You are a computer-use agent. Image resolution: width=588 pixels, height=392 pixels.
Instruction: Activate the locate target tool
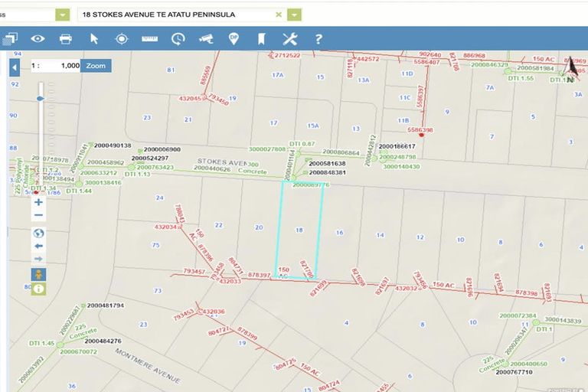[x=122, y=38]
